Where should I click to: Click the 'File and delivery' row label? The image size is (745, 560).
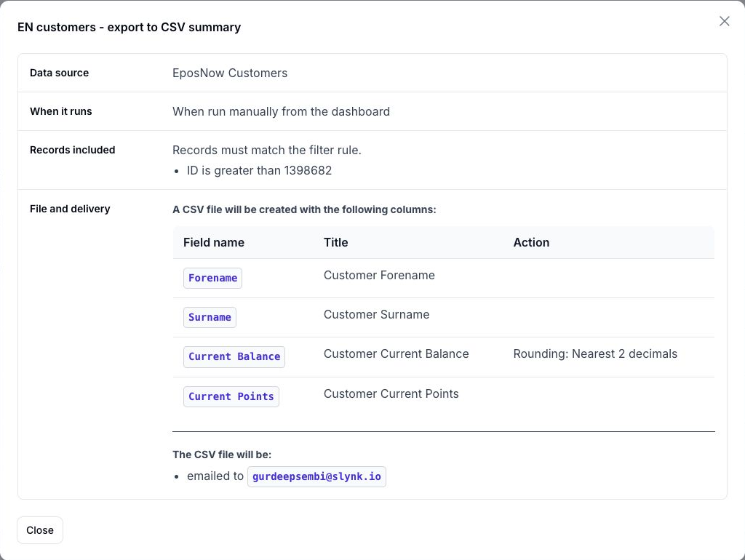(70, 209)
